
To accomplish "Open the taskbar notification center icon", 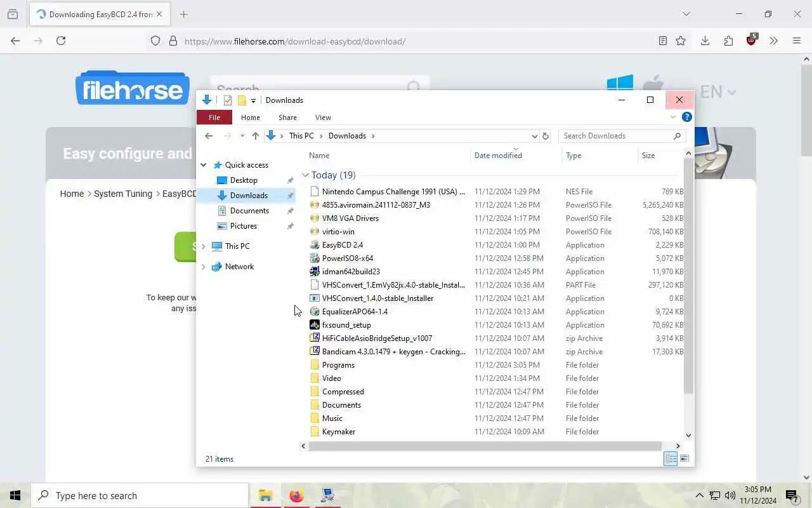I will pyautogui.click(x=792, y=496).
